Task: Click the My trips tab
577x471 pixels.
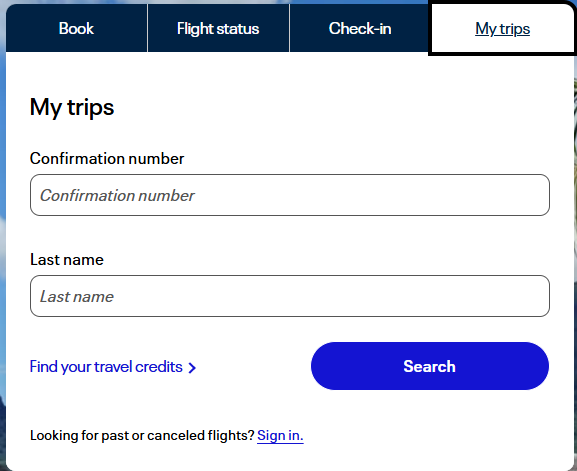Action: pos(502,28)
